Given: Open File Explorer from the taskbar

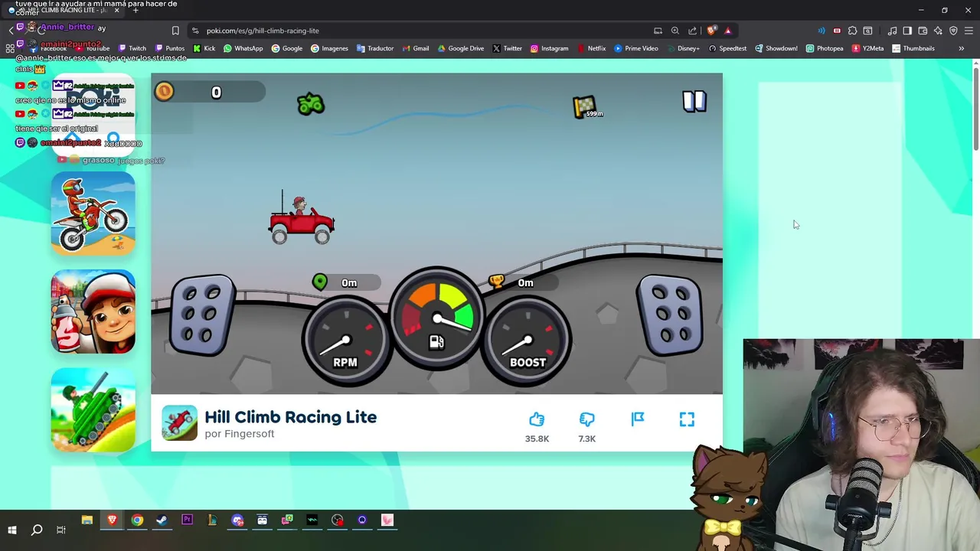Looking at the screenshot, I should (87, 520).
